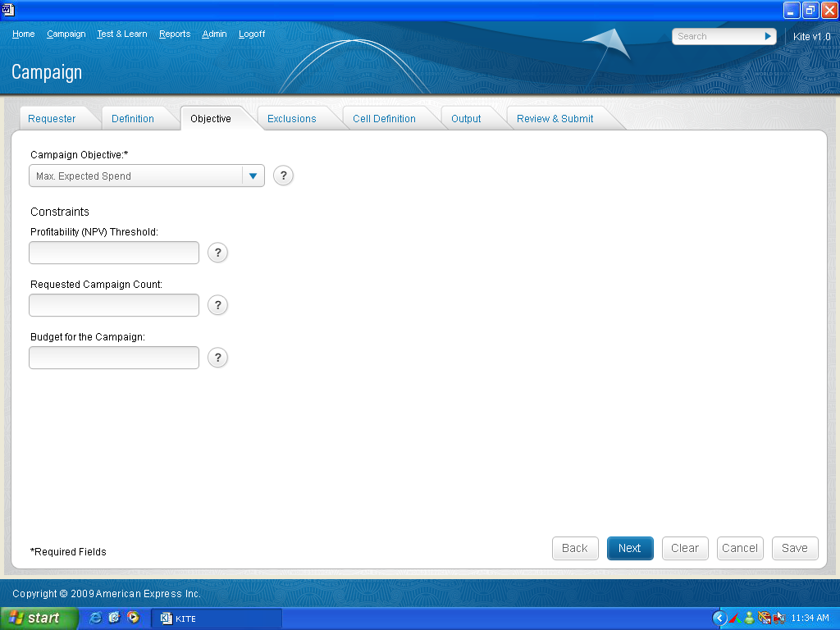The image size is (840, 630).
Task: Click help icon next to Campaign Objective
Action: [283, 176]
